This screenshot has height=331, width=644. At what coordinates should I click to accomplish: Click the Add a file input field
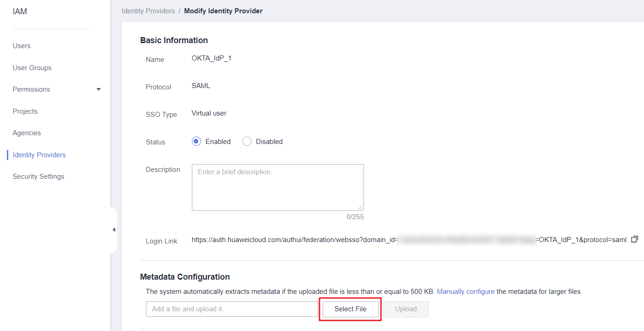coord(232,309)
